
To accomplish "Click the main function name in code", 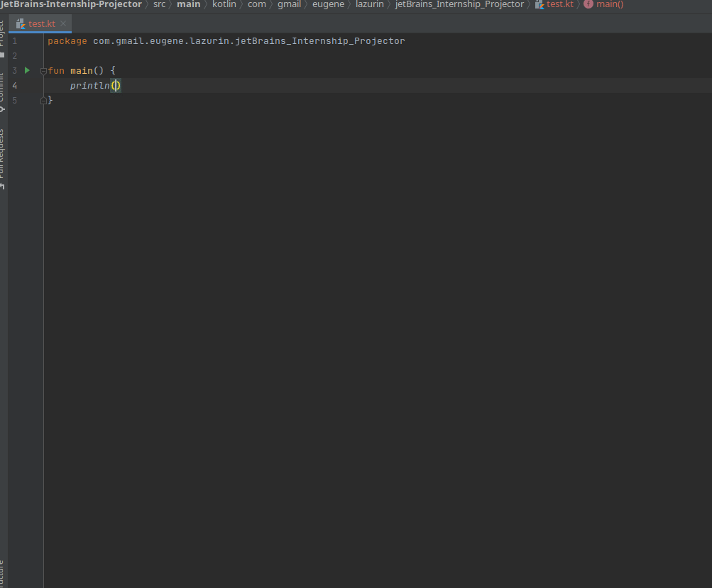I will click(x=82, y=71).
